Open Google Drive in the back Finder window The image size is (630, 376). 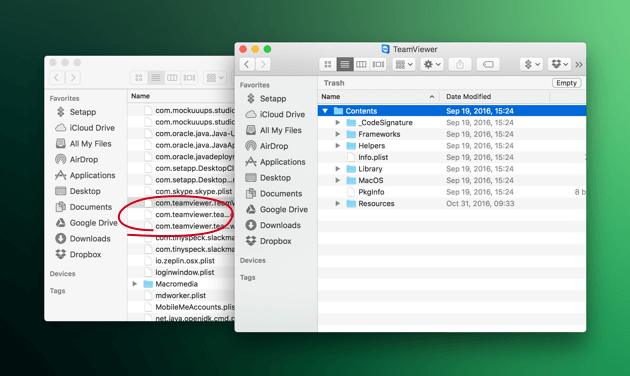pyautogui.click(x=86, y=223)
